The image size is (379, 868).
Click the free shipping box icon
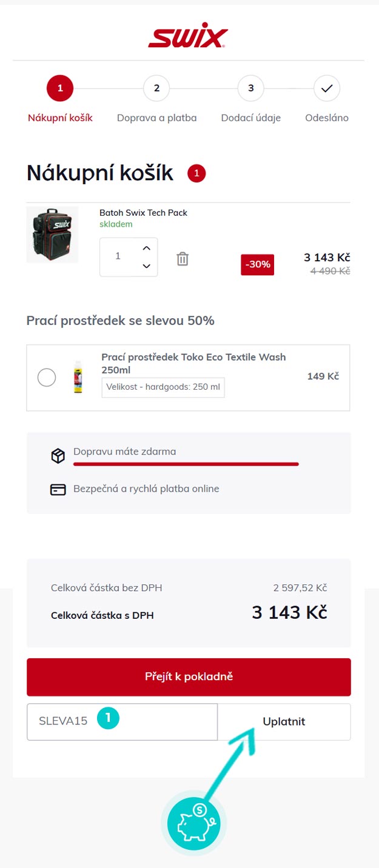(58, 456)
